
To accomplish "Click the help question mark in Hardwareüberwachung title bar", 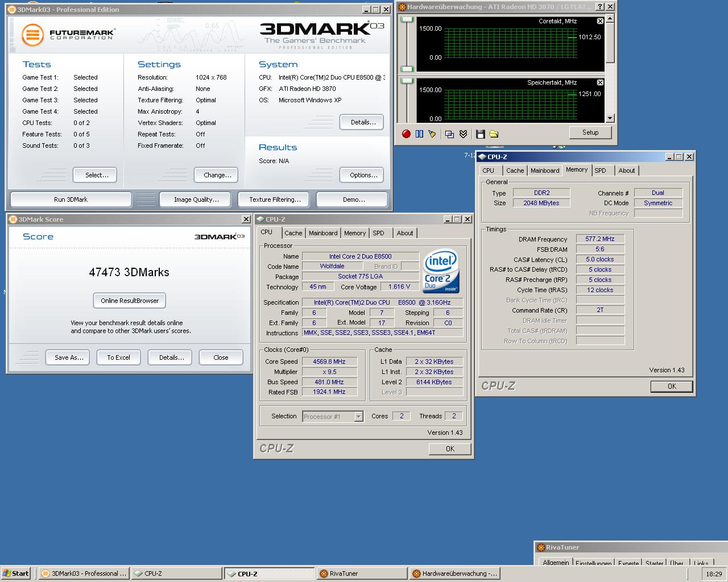I will (x=600, y=7).
